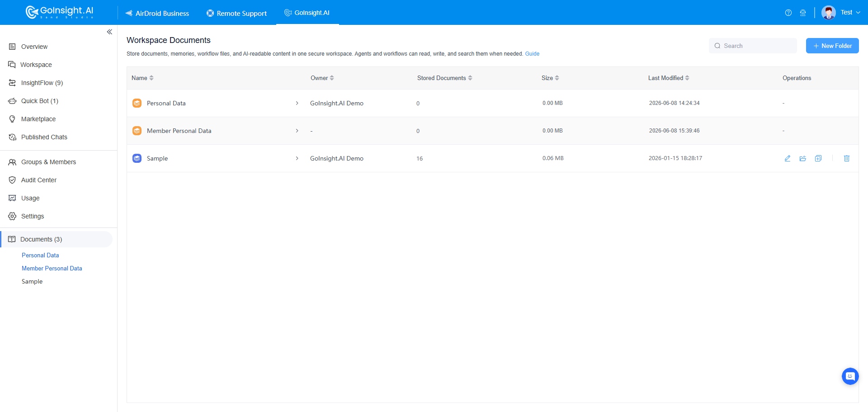The image size is (868, 412).
Task: Click the Member Personal Data row folder icon
Action: (137, 131)
